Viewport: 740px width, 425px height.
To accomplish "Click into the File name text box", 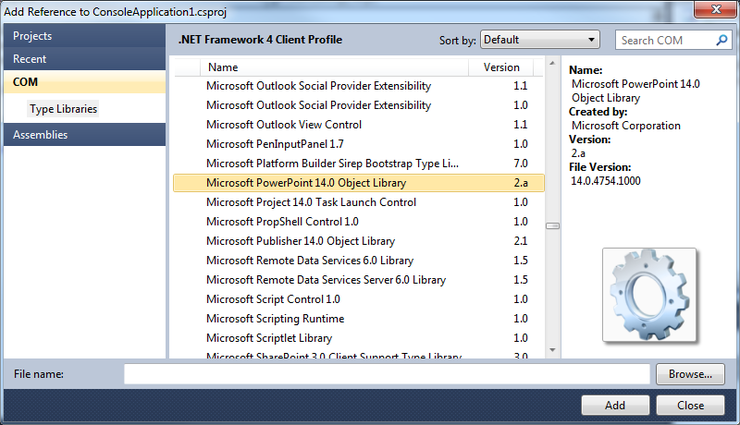I will pyautogui.click(x=387, y=374).
